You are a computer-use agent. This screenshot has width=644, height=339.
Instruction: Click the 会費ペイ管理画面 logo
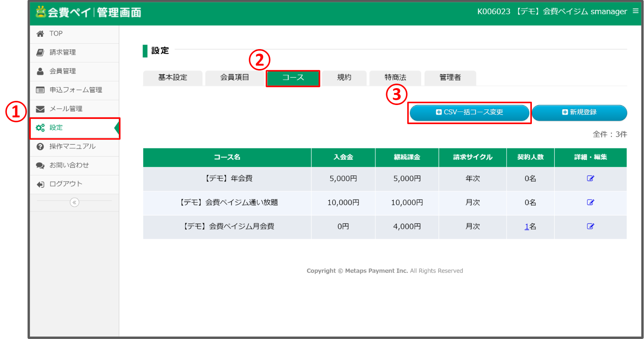tap(89, 12)
